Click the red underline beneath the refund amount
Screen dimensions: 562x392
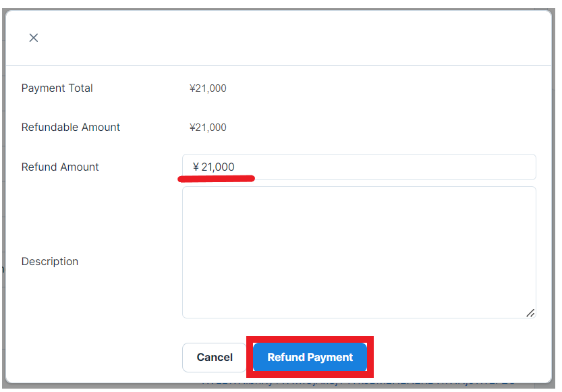[216, 179]
